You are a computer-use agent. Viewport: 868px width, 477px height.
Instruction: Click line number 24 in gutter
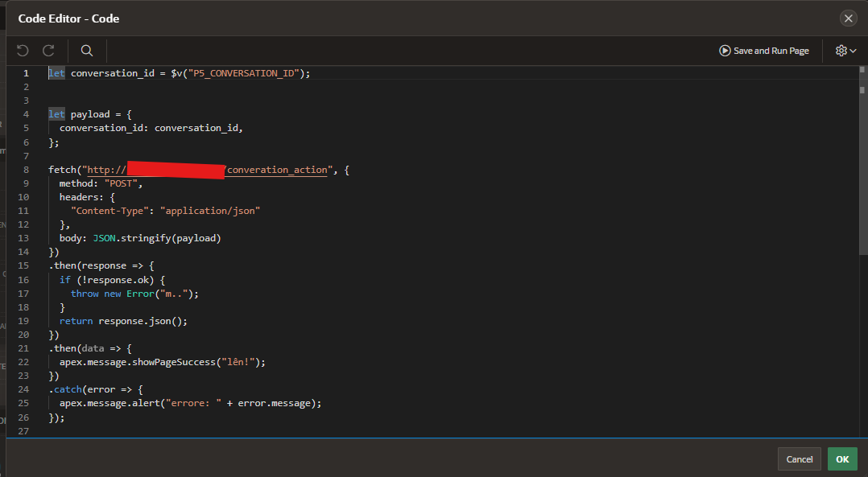point(23,389)
